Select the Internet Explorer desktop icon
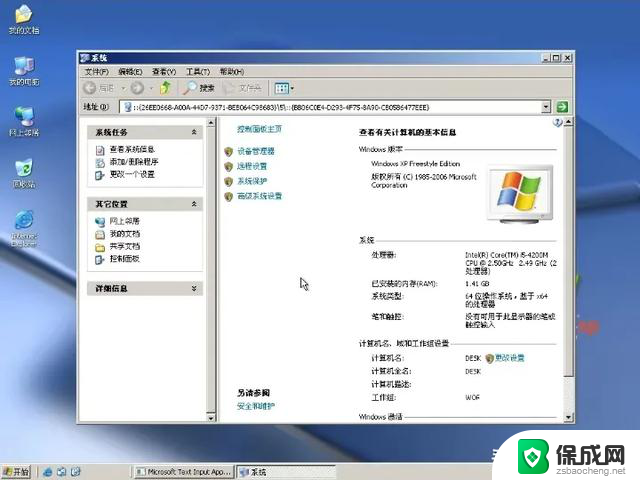This screenshot has width=640, height=480. pyautogui.click(x=24, y=228)
